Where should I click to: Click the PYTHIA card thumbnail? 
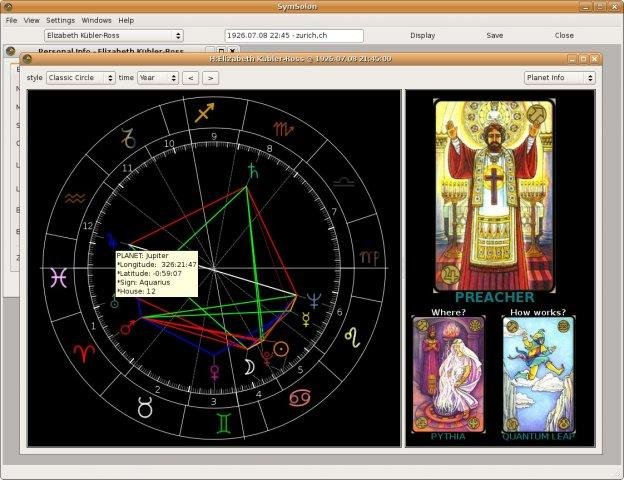(448, 375)
